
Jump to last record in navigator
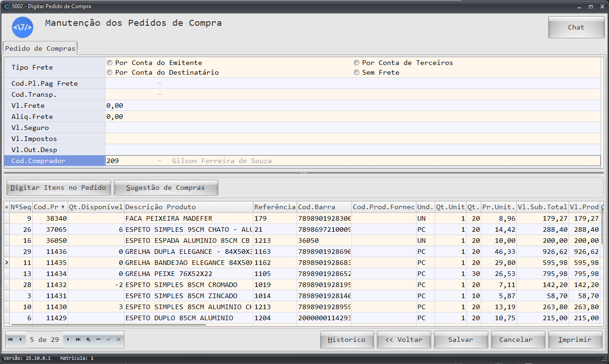pos(78,340)
